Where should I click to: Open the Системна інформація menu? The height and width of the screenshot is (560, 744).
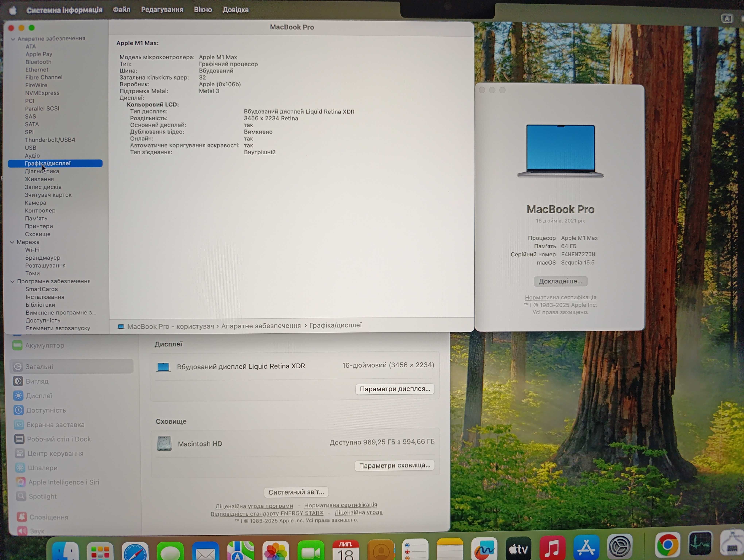click(x=64, y=10)
